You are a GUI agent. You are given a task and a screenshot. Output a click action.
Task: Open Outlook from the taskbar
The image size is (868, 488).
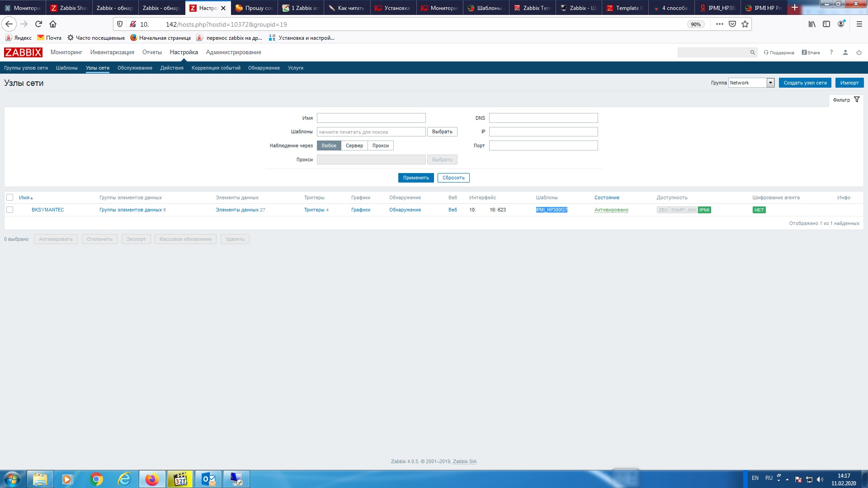208,479
